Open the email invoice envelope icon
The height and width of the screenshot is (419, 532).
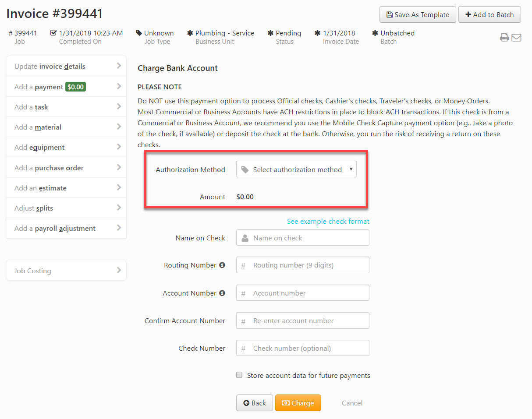[516, 37]
